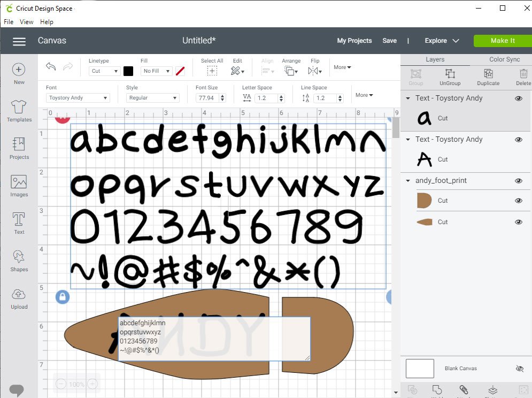This screenshot has height=398, width=532.
Task: Hide the andy_foot_print group
Action: click(519, 181)
